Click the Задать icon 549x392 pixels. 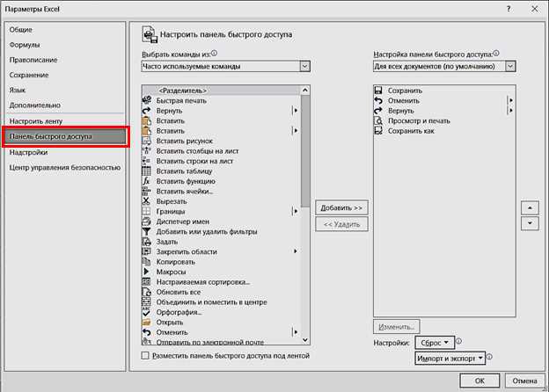click(146, 242)
